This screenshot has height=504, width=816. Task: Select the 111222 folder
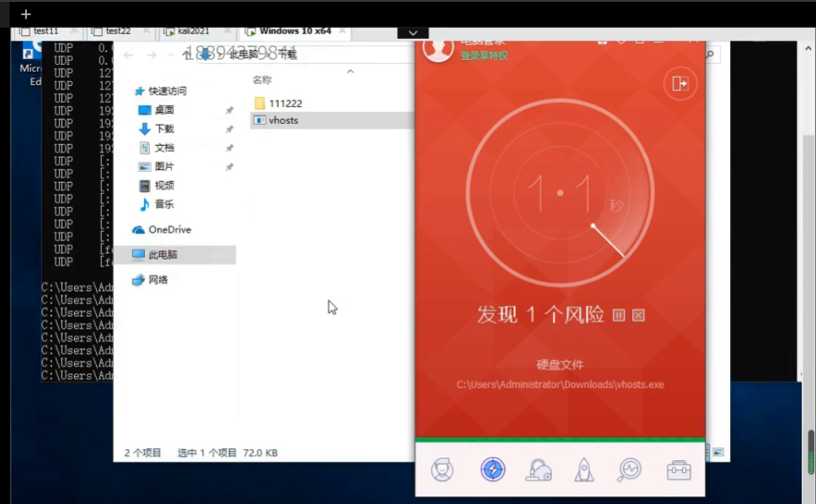pyautogui.click(x=278, y=103)
